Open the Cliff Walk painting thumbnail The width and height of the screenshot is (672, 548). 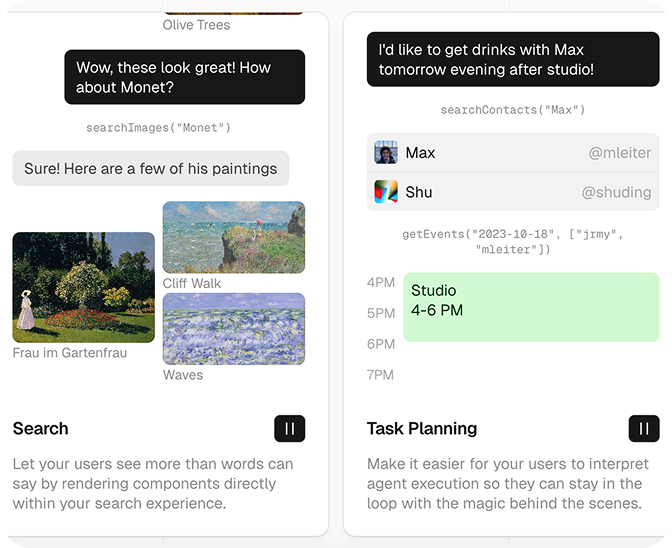click(x=234, y=237)
